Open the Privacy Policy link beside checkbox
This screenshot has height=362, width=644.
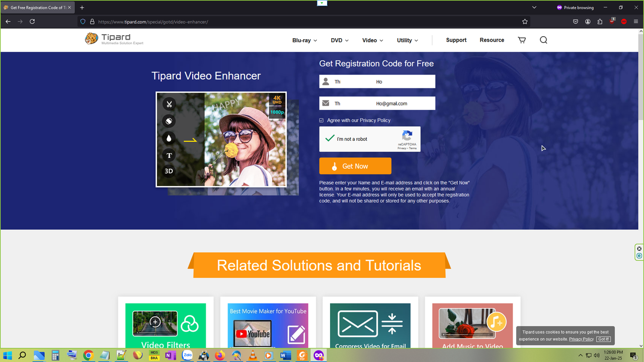pos(375,121)
